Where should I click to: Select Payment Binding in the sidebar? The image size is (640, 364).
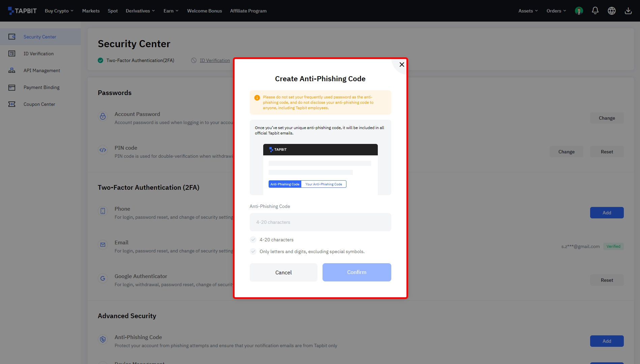coord(40,87)
